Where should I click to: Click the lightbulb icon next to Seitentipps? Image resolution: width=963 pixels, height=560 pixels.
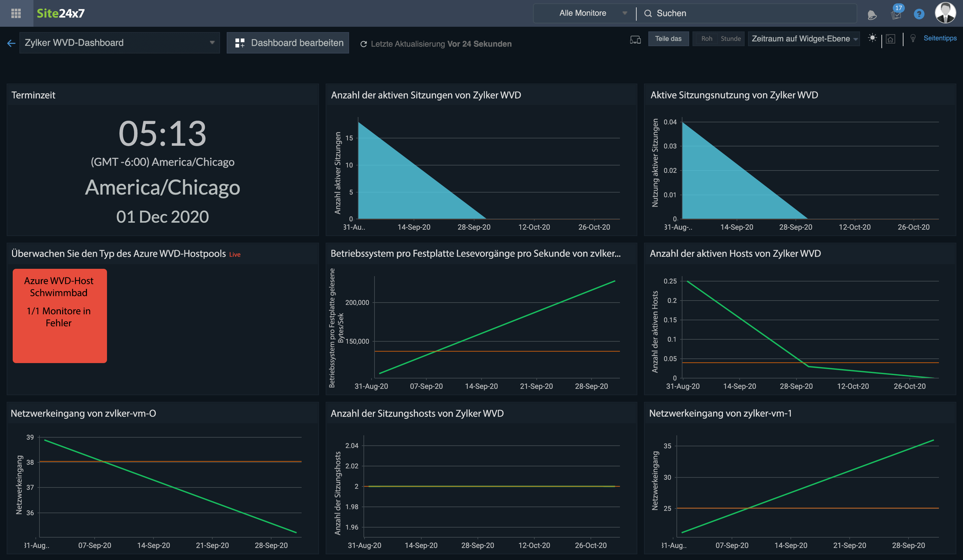(913, 38)
